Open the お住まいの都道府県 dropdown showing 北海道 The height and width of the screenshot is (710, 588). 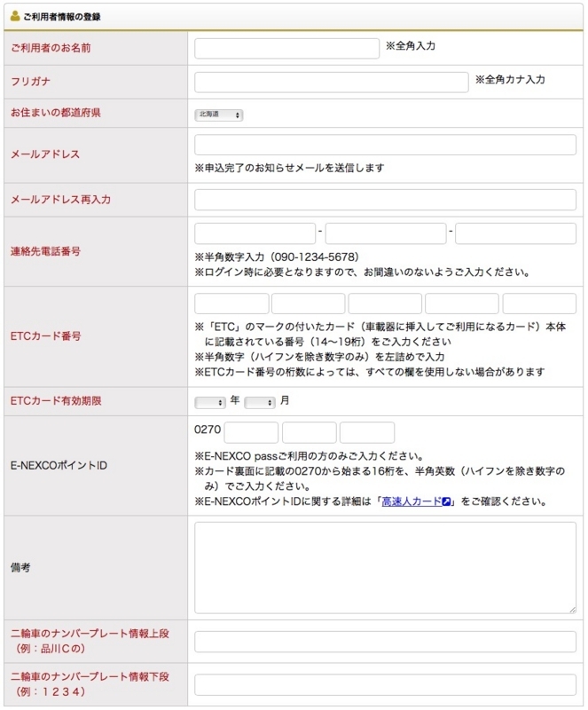point(219,115)
